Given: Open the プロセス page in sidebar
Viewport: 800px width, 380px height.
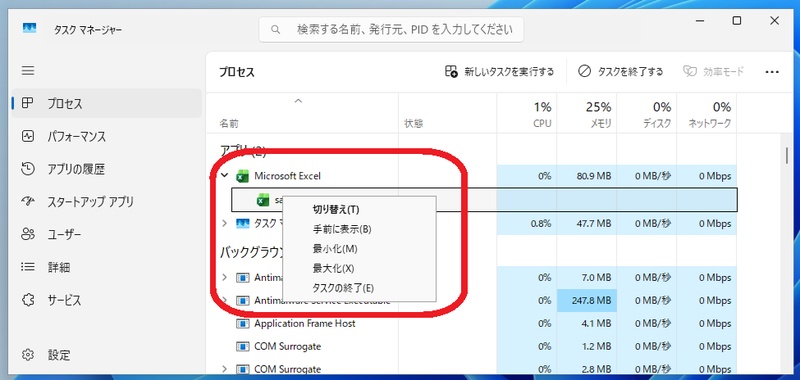Looking at the screenshot, I should click(x=107, y=104).
